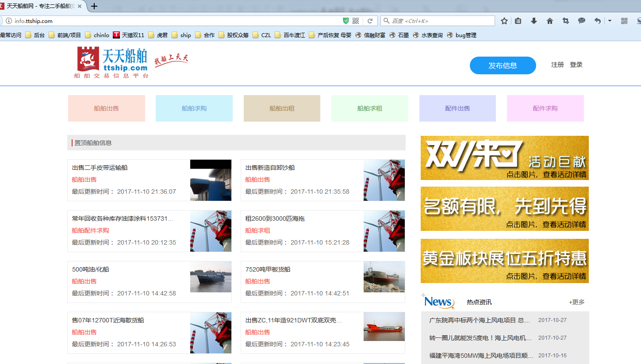
Task: Click thumbnail of 500吨油/化船 listing
Action: coord(211,277)
